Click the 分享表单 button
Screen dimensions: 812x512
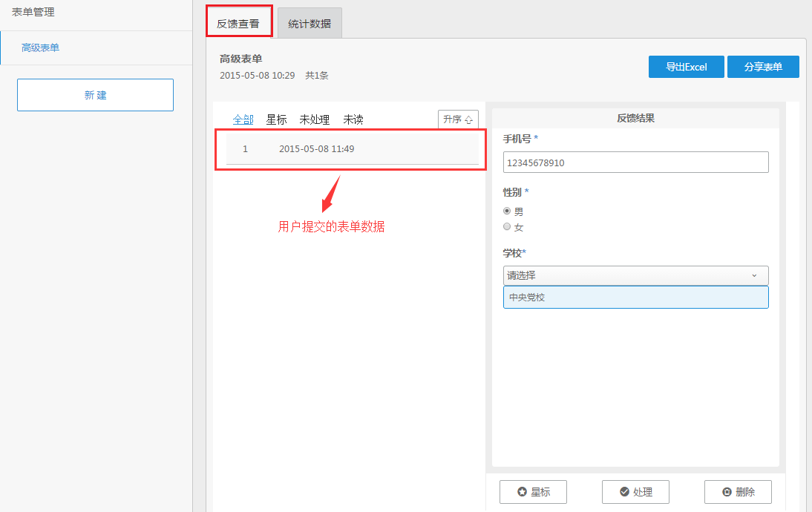(763, 67)
